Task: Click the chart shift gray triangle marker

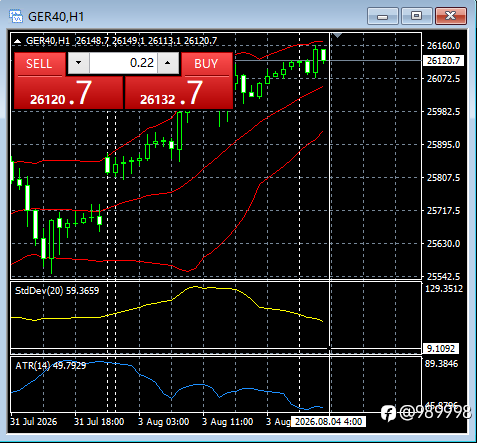Action: [337, 35]
